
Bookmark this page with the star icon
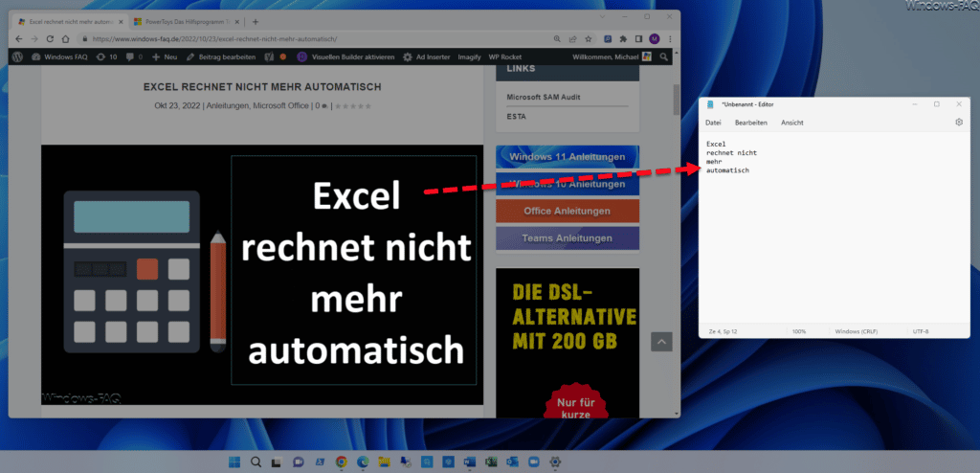589,39
